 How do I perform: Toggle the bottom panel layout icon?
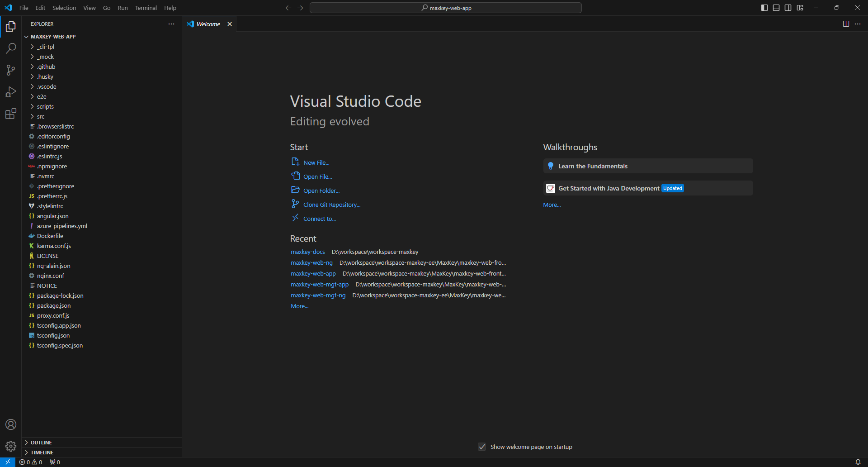click(776, 8)
